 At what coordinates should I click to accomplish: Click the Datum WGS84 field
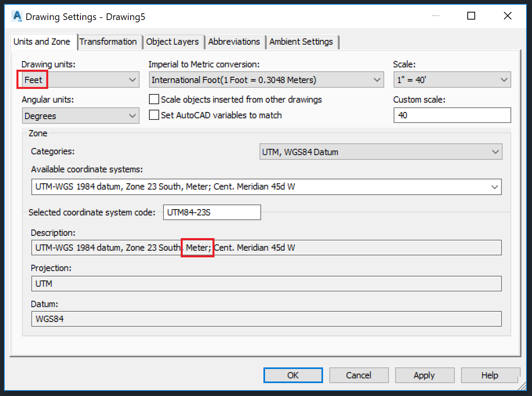(x=266, y=319)
